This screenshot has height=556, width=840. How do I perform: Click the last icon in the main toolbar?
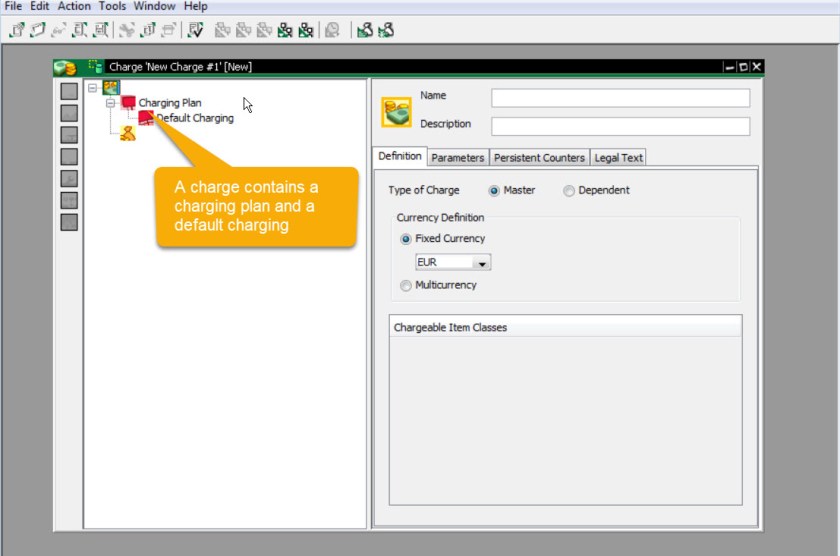(386, 30)
